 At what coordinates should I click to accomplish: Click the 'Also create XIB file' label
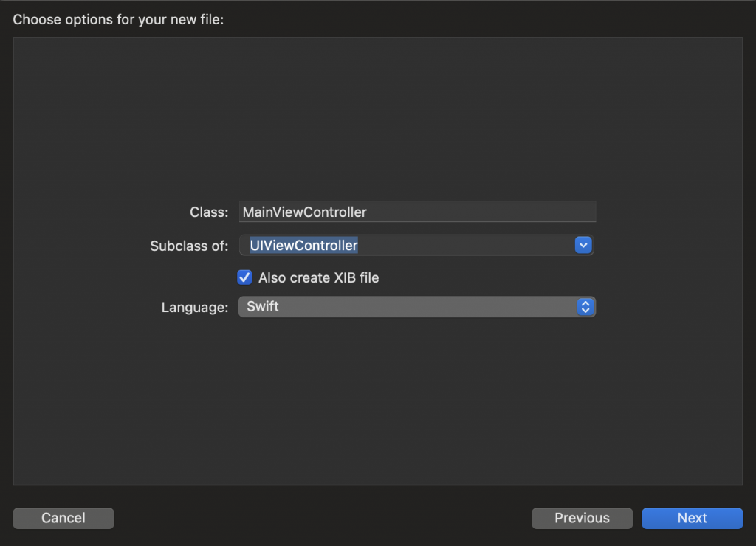(x=318, y=278)
